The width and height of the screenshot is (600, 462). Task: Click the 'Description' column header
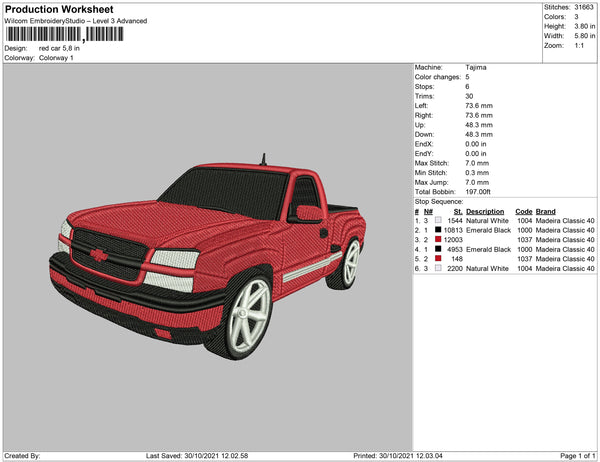click(485, 211)
